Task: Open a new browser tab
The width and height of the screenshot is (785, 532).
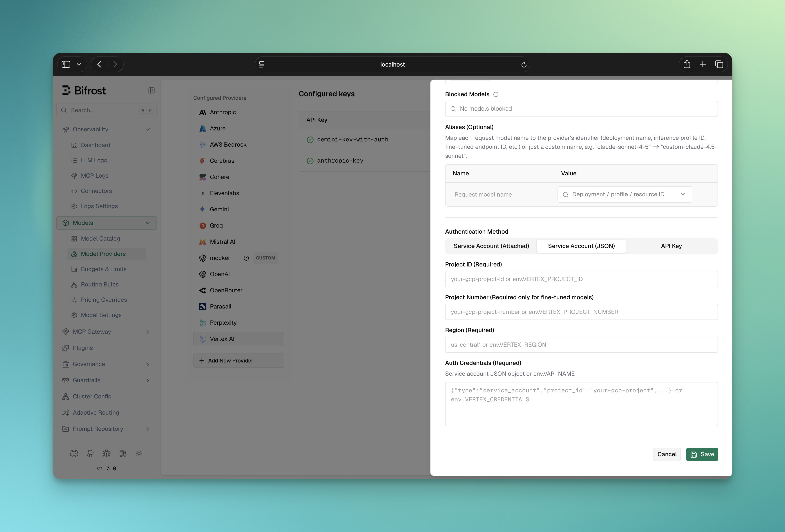Action: (703, 64)
